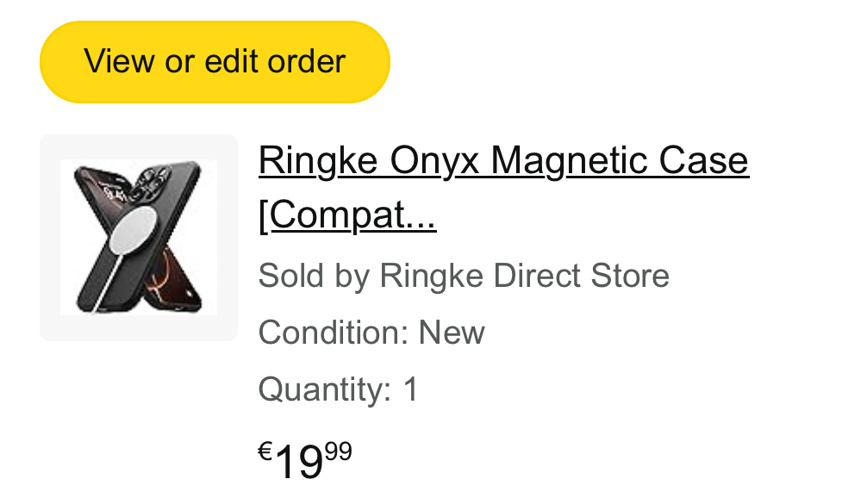This screenshot has height=504, width=842.
Task: Click the €19.99 price
Action: tap(305, 462)
